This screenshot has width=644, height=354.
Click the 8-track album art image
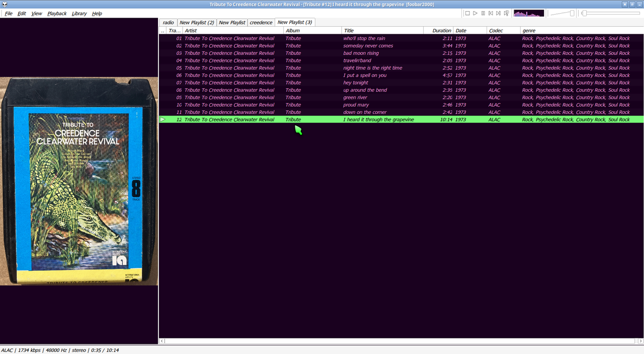click(79, 181)
